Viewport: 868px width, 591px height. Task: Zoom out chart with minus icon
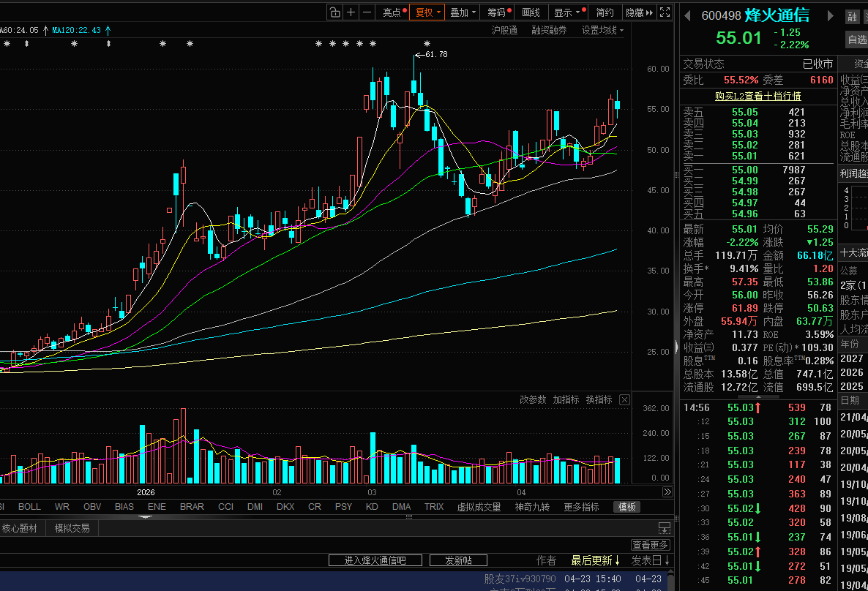pyautogui.click(x=367, y=12)
